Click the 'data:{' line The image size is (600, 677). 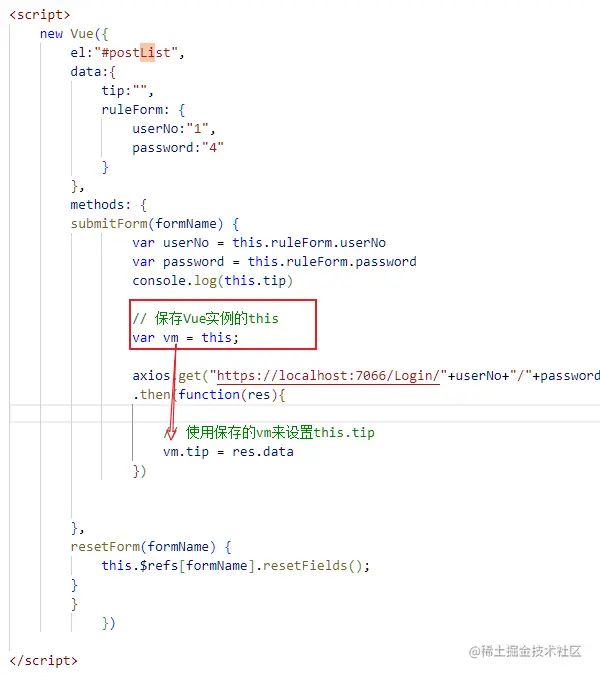(x=93, y=72)
